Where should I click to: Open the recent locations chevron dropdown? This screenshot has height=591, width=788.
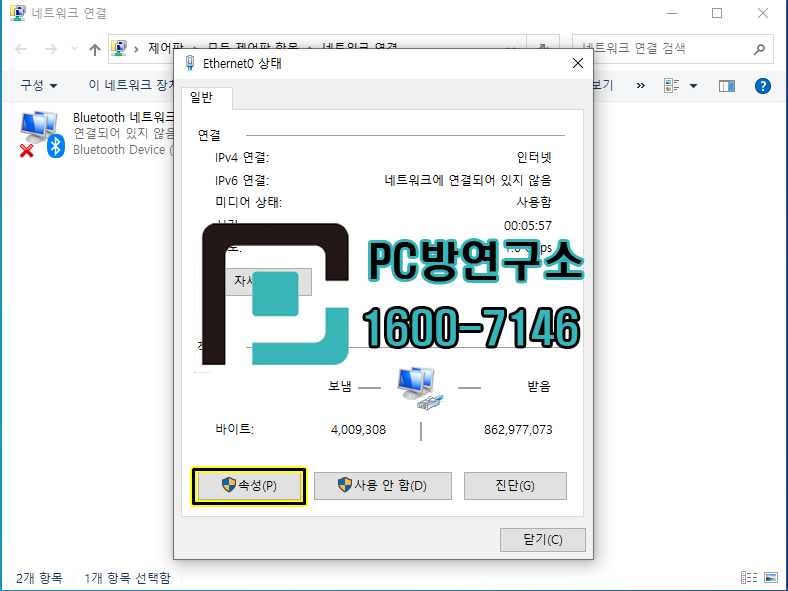click(x=74, y=49)
